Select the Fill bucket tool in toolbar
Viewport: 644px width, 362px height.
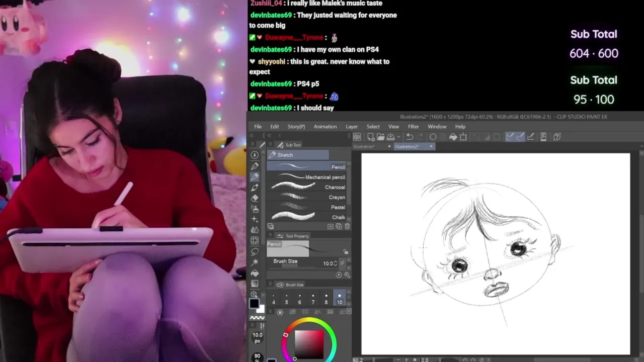[x=255, y=273]
